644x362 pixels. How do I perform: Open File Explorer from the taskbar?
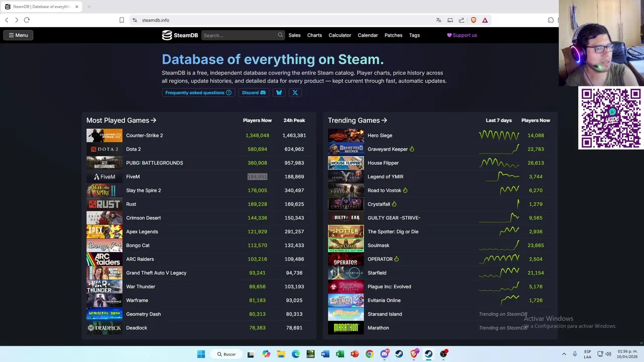pos(281,354)
